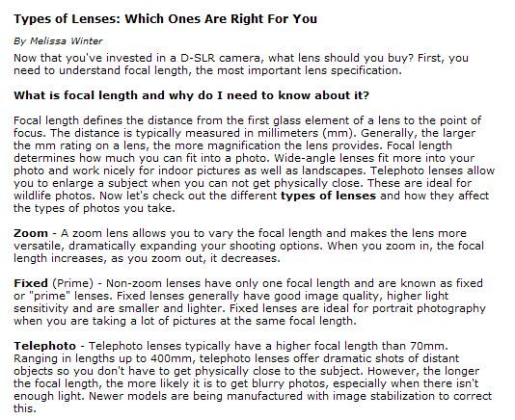Click the "(mm)" abbreviation in parentheses
515x420 pixels.
coord(339,134)
